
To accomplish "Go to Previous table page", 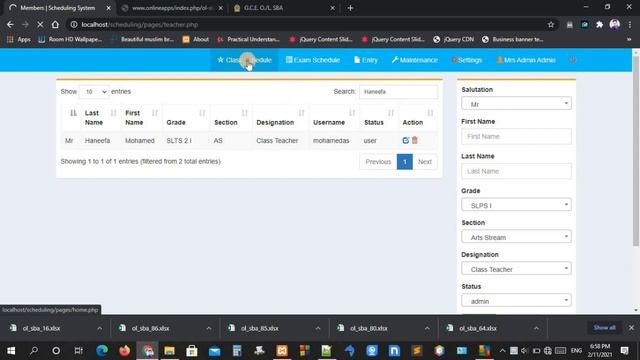I will point(378,162).
